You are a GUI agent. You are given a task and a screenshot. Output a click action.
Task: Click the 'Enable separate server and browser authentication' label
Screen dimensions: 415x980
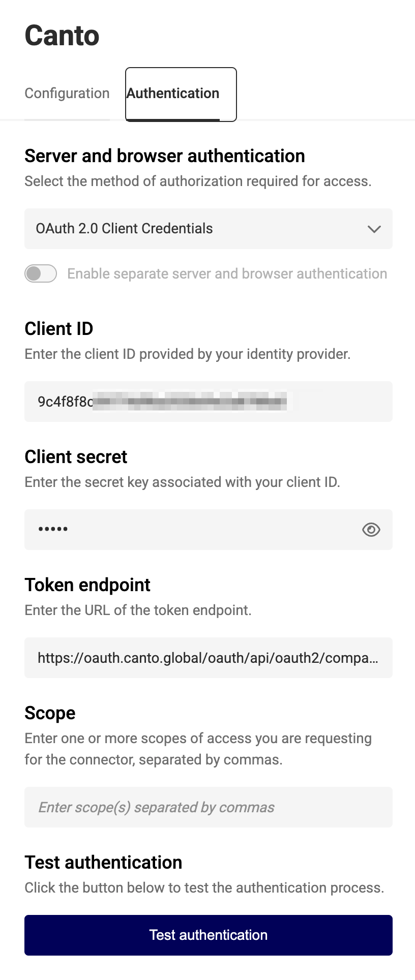coord(227,273)
